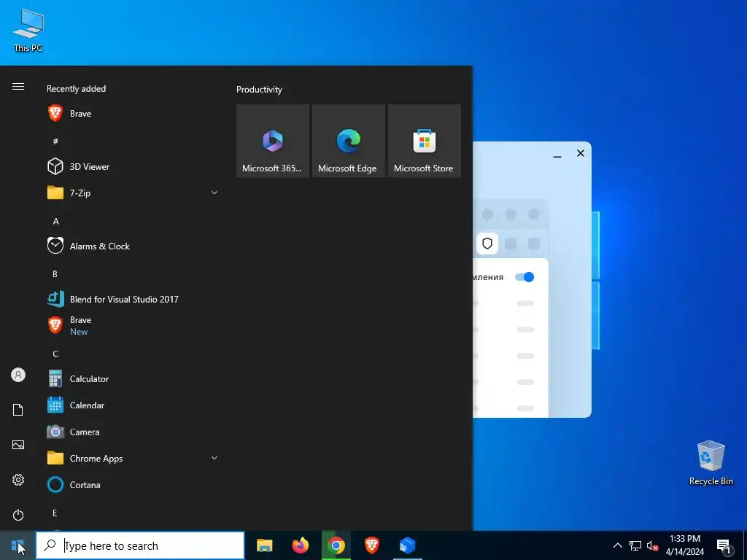Select the This PC desktop icon
Screen dimensions: 747x560
(28, 30)
